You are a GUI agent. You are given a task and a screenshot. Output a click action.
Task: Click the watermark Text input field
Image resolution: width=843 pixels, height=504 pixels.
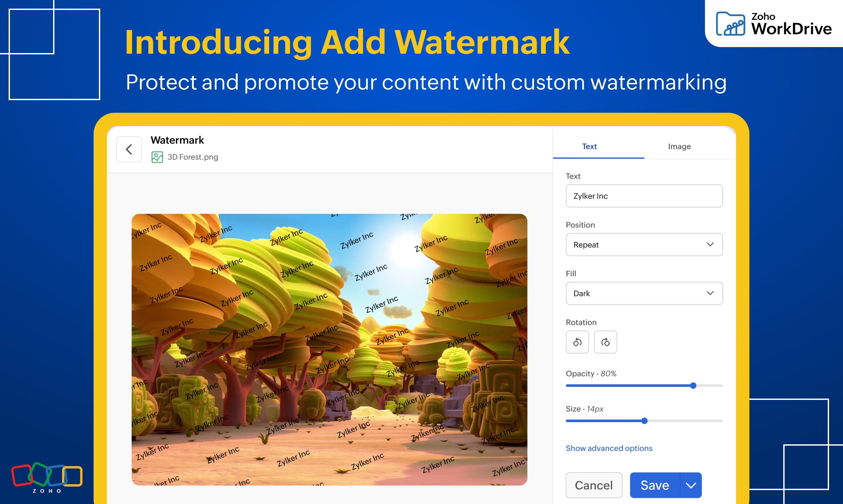[644, 196]
